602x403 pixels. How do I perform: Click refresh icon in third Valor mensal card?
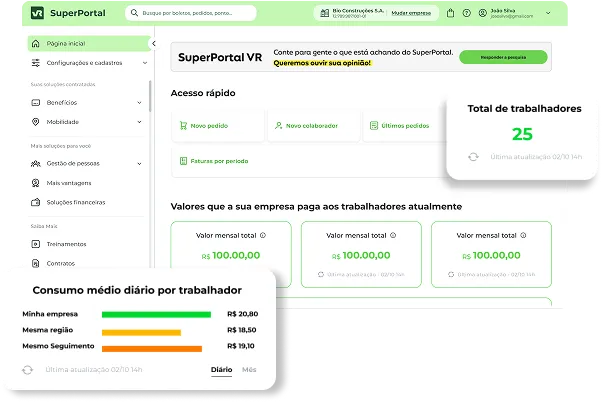(451, 274)
